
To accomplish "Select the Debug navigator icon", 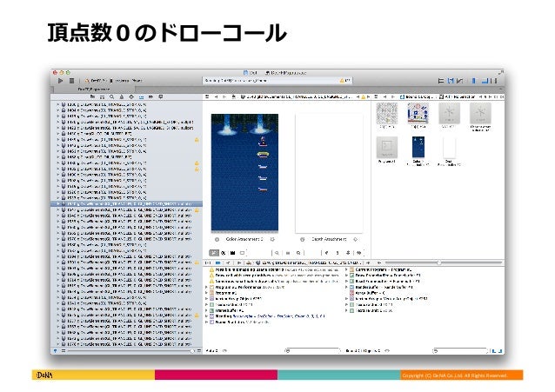I will (141, 96).
